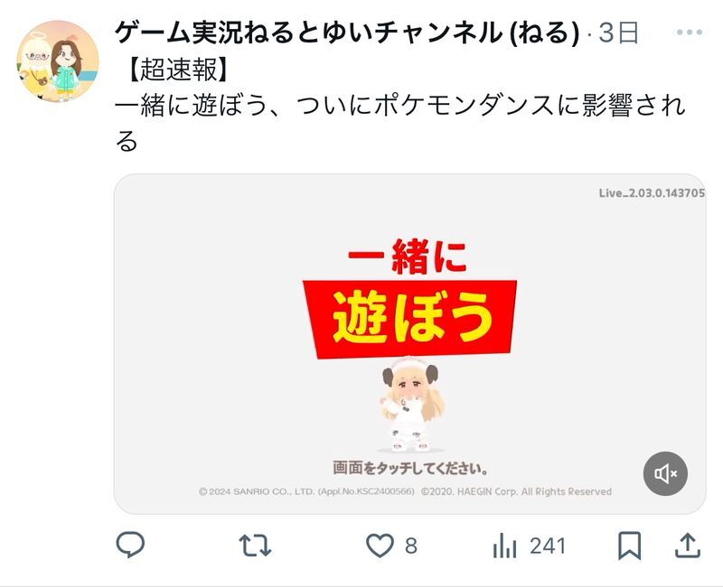
Task: Click the red 遊ぼう banner
Action: 410,318
